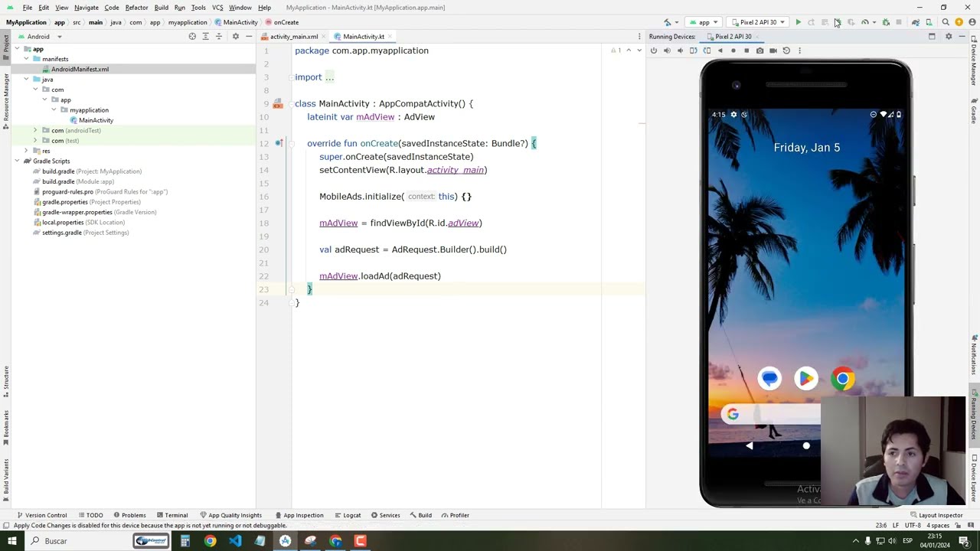The height and width of the screenshot is (551, 980).
Task: Select local.properties in Gradle Scripts
Action: click(x=78, y=223)
